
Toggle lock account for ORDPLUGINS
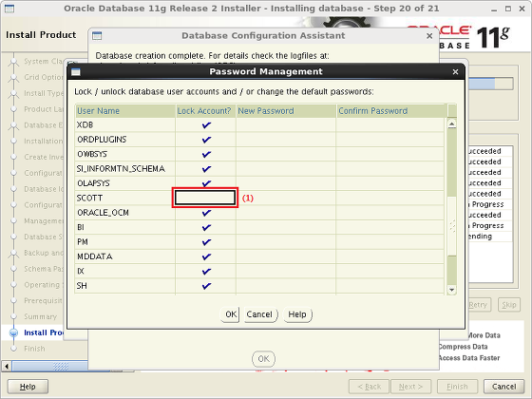tap(205, 140)
